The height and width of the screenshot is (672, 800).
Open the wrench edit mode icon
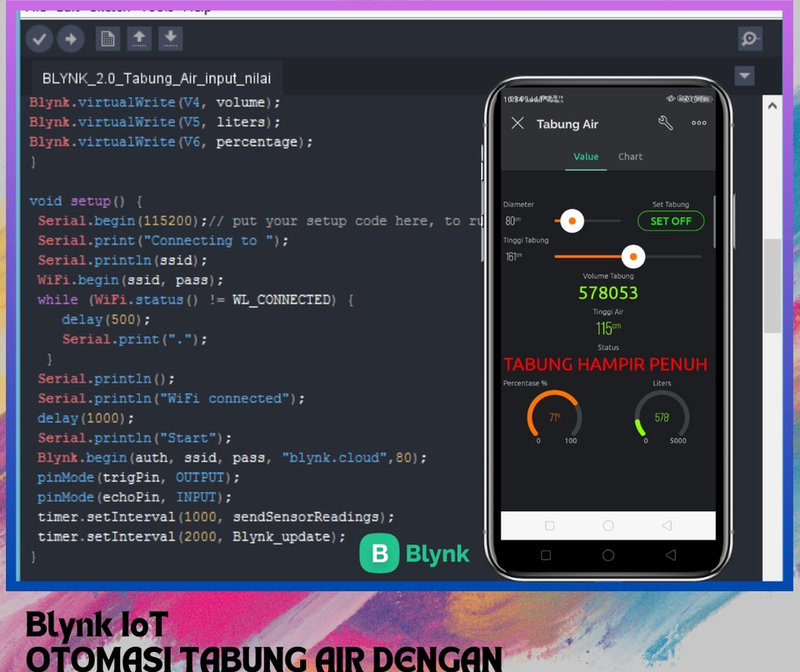coord(665,123)
